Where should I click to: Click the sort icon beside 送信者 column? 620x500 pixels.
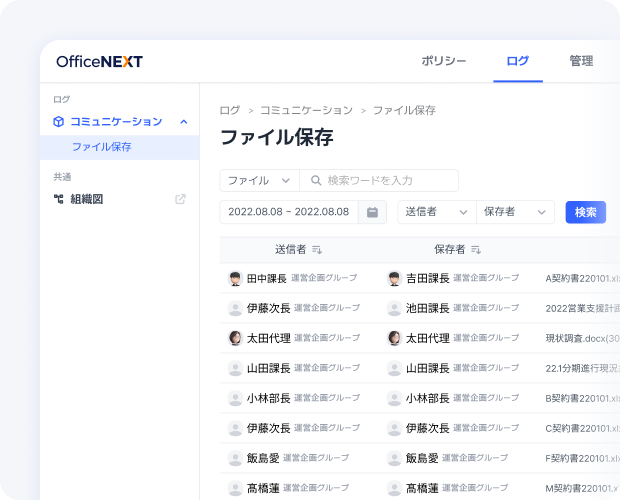(317, 250)
